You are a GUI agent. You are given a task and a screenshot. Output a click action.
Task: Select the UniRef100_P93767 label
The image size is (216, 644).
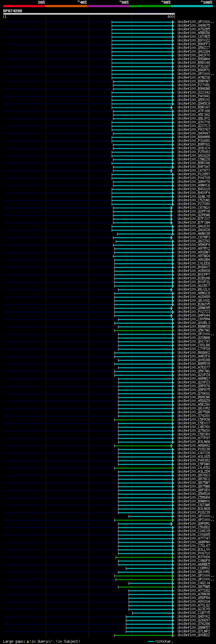click(194, 129)
